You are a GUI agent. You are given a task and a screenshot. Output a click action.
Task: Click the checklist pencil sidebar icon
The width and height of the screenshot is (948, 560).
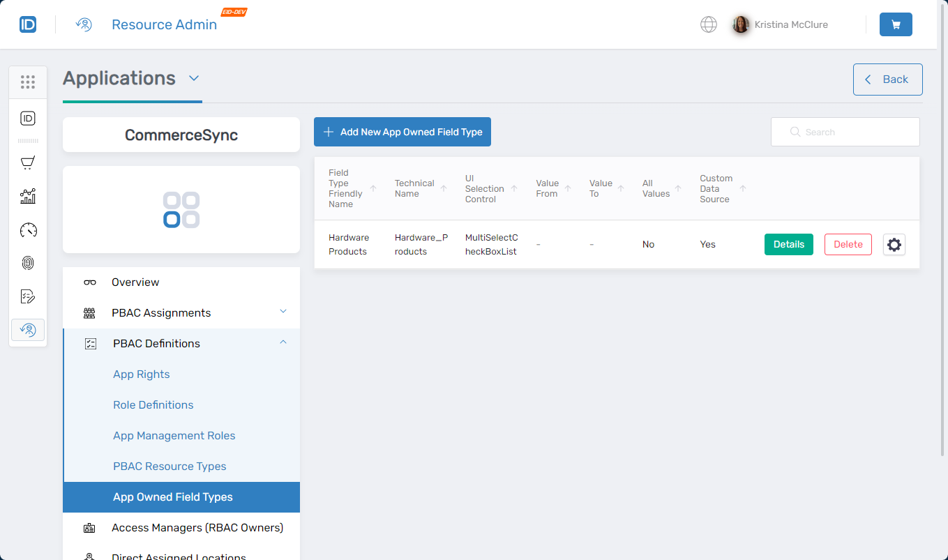click(28, 296)
